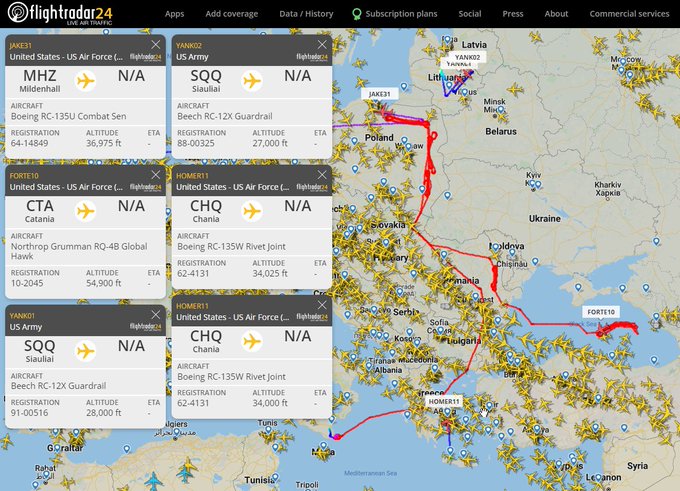Click the MHZ Mildenhall origin airport code
680x491 pixels.
39,81
